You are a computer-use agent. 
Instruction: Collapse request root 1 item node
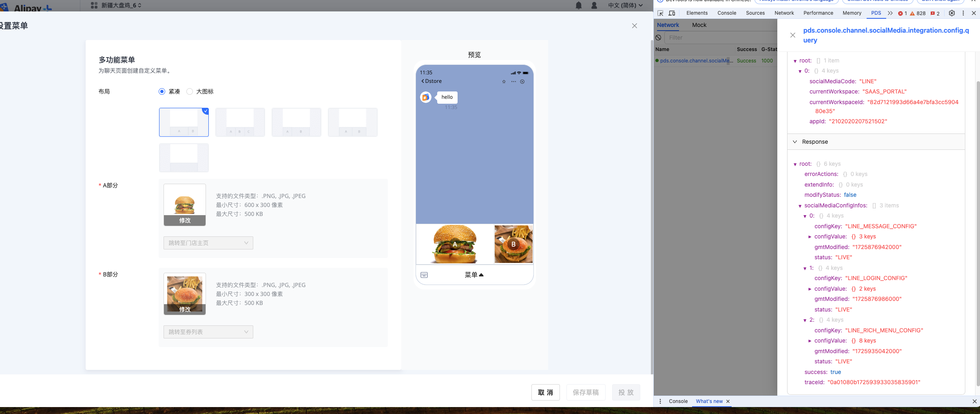(795, 61)
